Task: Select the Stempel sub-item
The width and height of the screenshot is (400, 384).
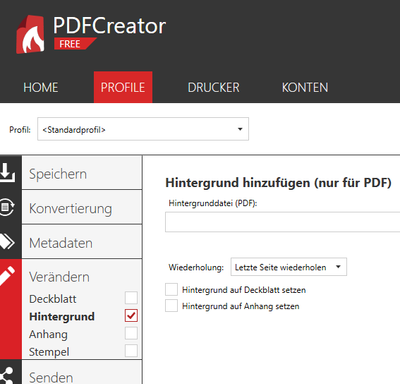Action: coord(49,352)
